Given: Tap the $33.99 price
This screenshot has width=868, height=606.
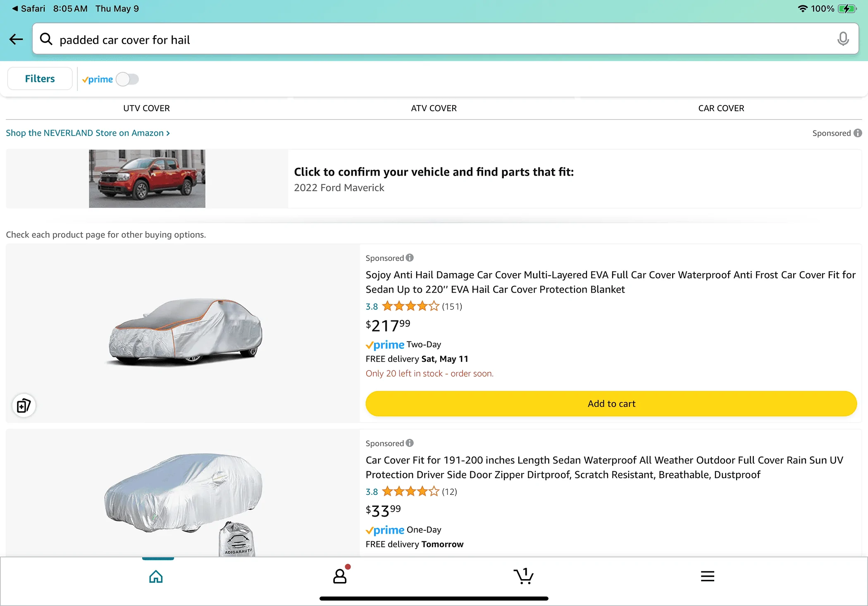Looking at the screenshot, I should (x=383, y=511).
